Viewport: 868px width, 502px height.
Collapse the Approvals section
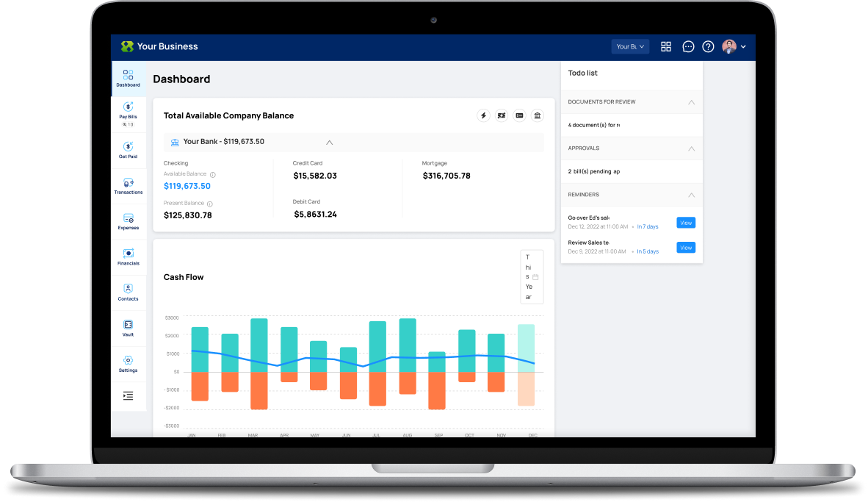[692, 148]
